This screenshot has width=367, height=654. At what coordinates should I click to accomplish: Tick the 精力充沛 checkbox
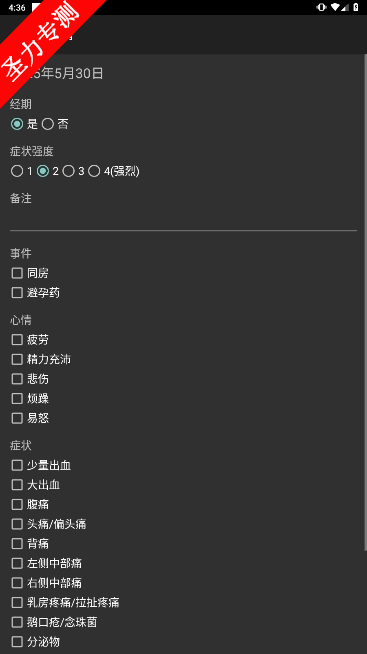pyautogui.click(x=40, y=359)
